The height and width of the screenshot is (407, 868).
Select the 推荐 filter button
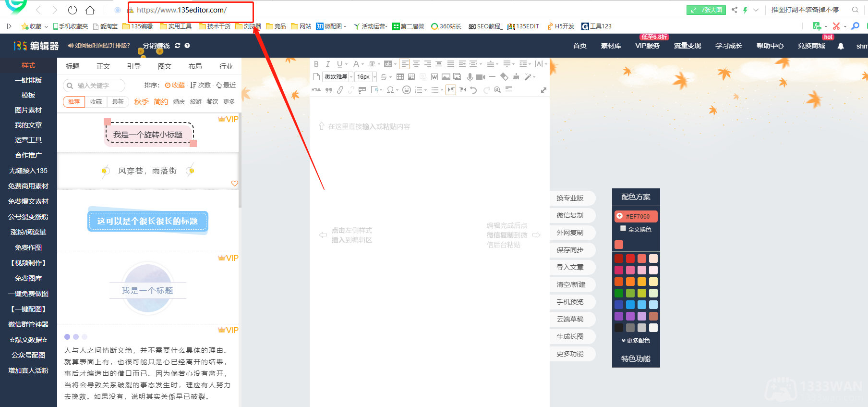tap(74, 102)
